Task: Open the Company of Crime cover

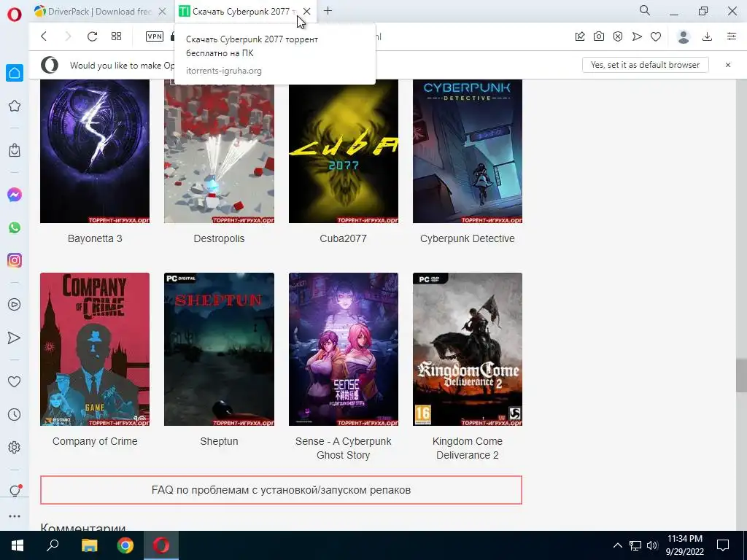Action: click(95, 349)
